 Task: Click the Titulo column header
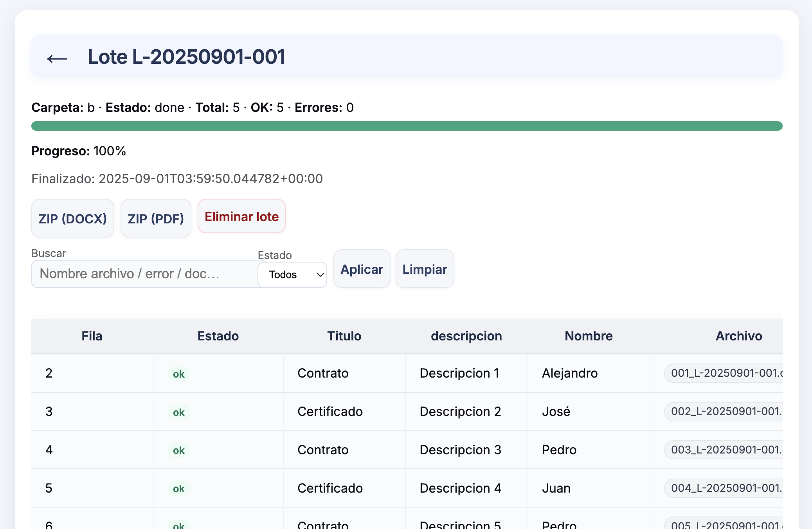(x=344, y=336)
